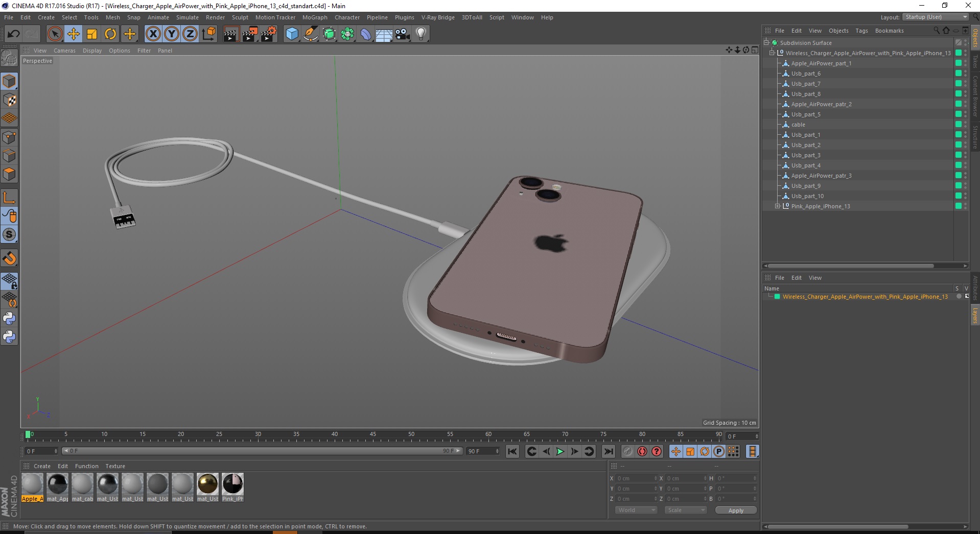Toggle Y axis lock
The width and height of the screenshot is (980, 534).
(x=172, y=34)
